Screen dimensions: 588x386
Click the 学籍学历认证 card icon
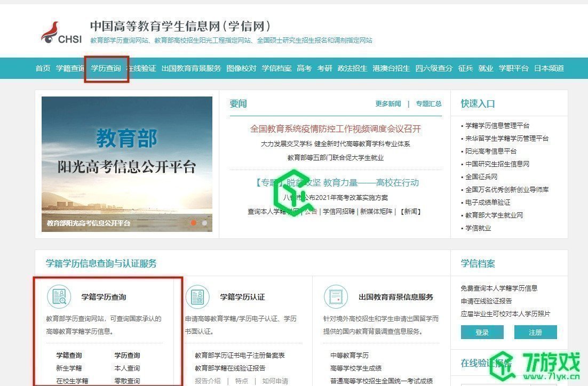point(197,296)
